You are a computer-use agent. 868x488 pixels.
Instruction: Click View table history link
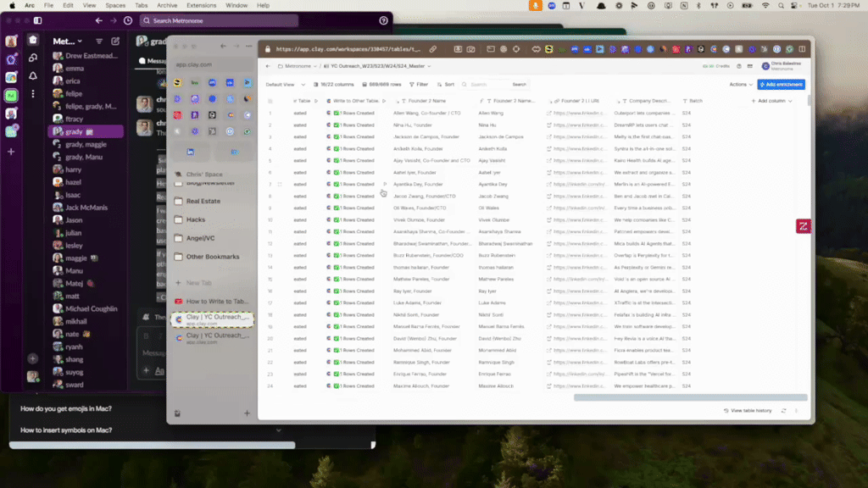[x=748, y=411]
